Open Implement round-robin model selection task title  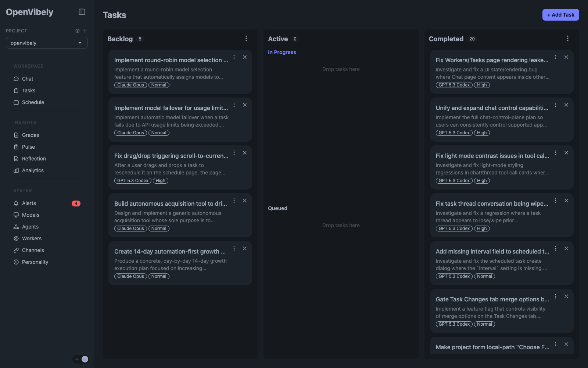click(x=171, y=60)
